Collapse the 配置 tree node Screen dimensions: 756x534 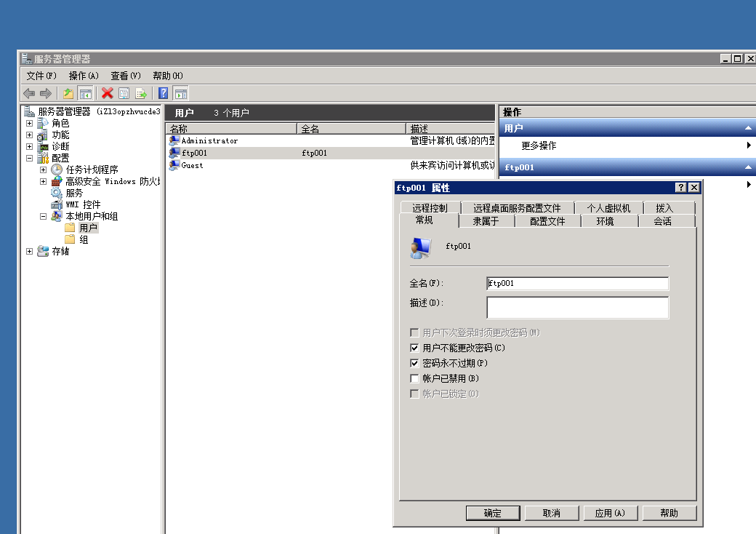coord(30,158)
